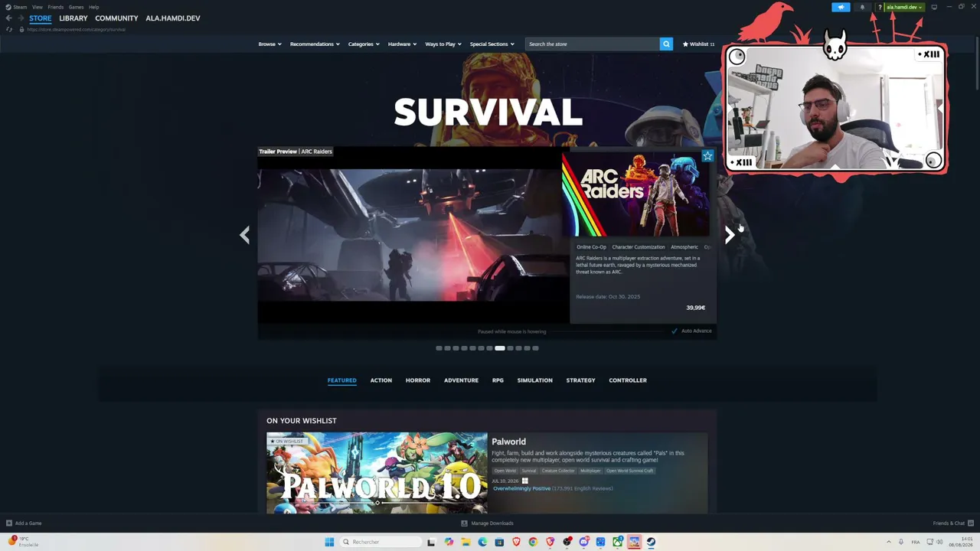Select the HORROR category tab
Image resolution: width=980 pixels, height=551 pixels.
point(418,380)
